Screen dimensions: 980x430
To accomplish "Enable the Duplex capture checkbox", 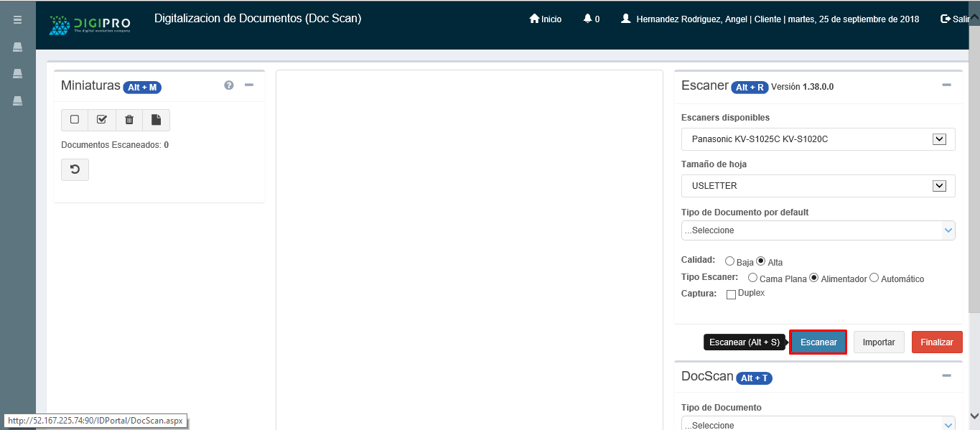I will pos(731,294).
